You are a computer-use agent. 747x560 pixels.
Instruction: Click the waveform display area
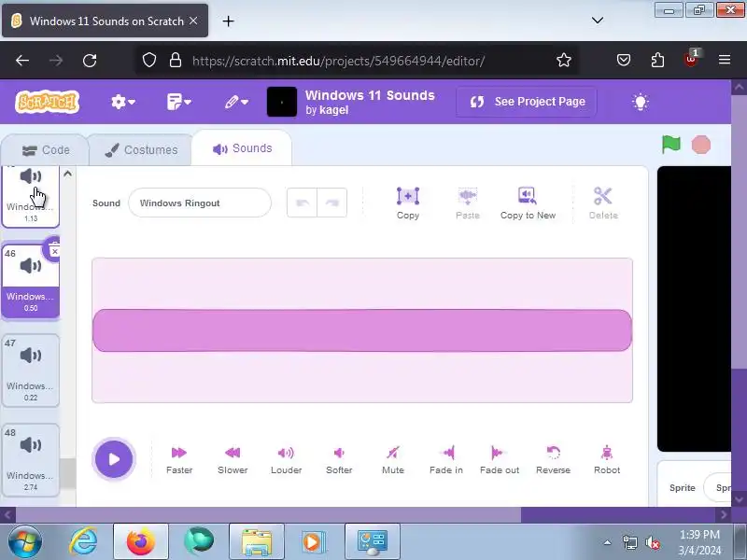[362, 330]
